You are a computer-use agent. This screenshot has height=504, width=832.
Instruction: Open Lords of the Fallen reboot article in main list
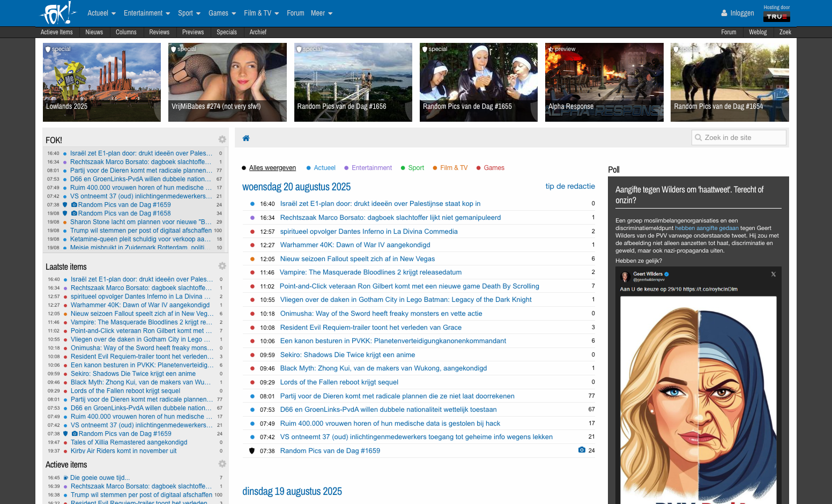(339, 382)
